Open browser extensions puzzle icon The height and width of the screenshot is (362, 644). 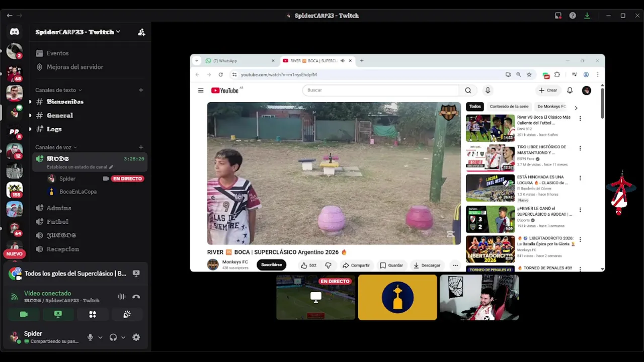557,74
